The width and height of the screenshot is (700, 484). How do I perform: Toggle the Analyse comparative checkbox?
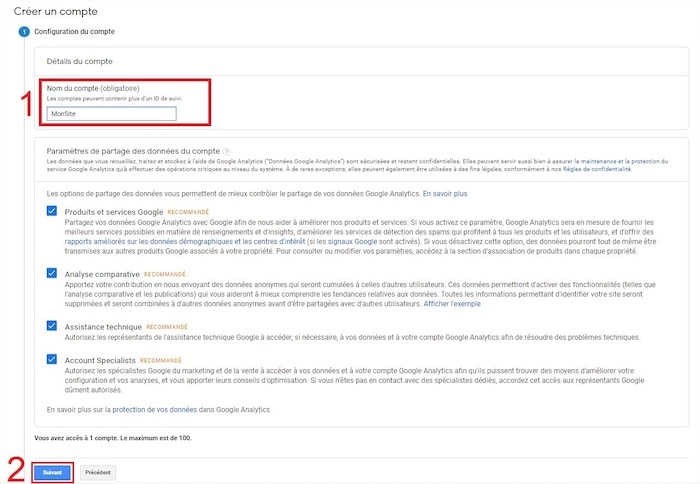(x=51, y=272)
